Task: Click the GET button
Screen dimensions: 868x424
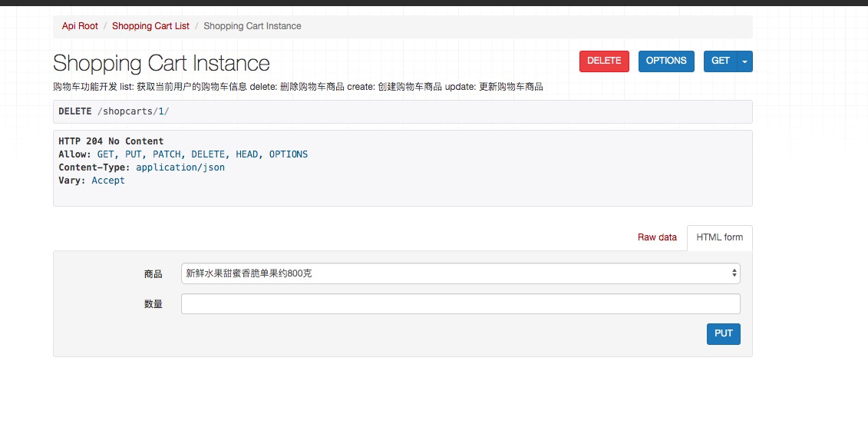Action: coord(720,61)
